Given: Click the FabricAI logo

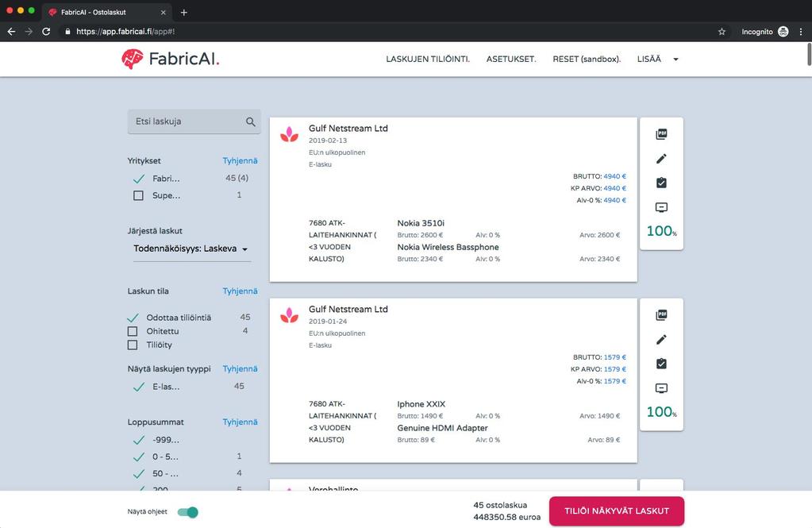Looking at the screenshot, I should point(171,59).
